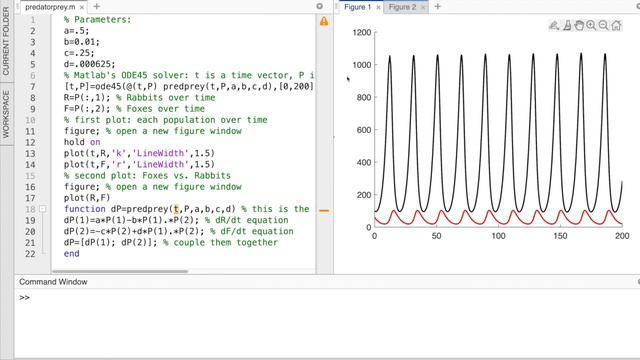Click the brush data tool in figure toolbar
Viewport: 640px width, 360px height.
click(x=554, y=26)
